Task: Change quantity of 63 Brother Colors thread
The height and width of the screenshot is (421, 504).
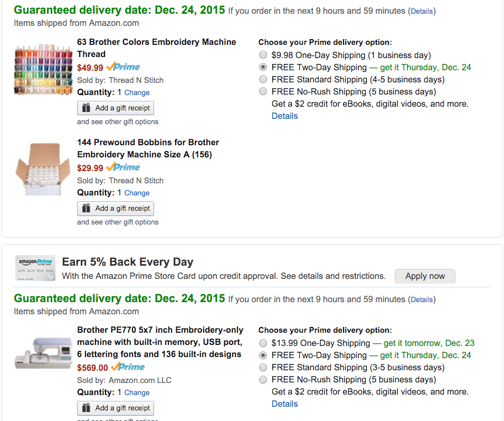Action: (137, 92)
